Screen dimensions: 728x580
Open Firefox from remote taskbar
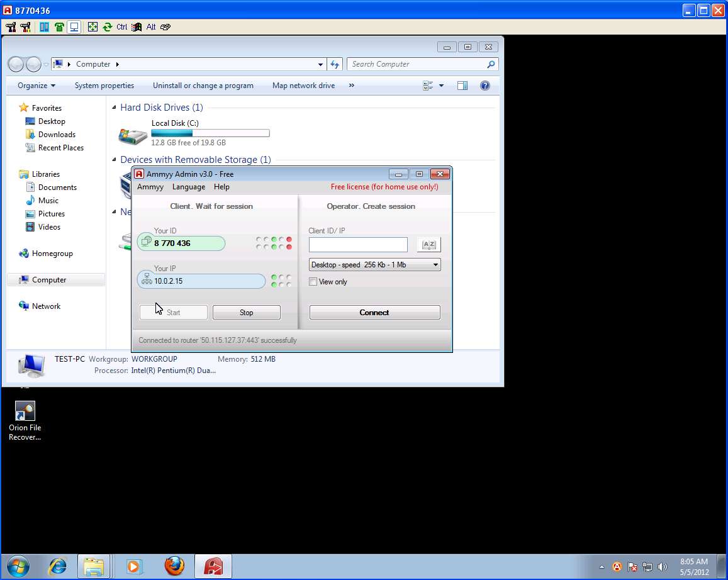[174, 567]
